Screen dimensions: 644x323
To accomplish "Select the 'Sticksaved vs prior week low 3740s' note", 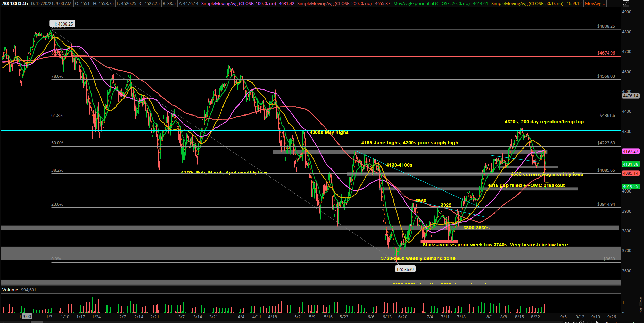I will [496, 245].
